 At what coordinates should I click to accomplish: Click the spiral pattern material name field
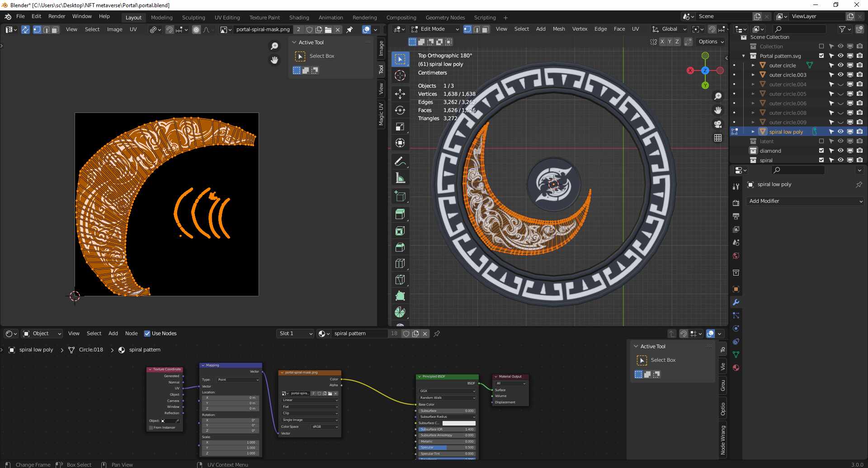(x=360, y=333)
